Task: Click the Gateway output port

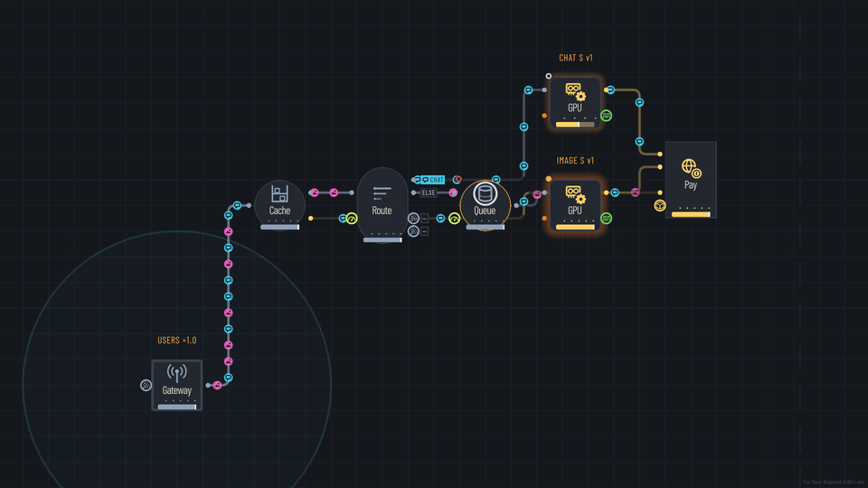Action: (x=208, y=385)
